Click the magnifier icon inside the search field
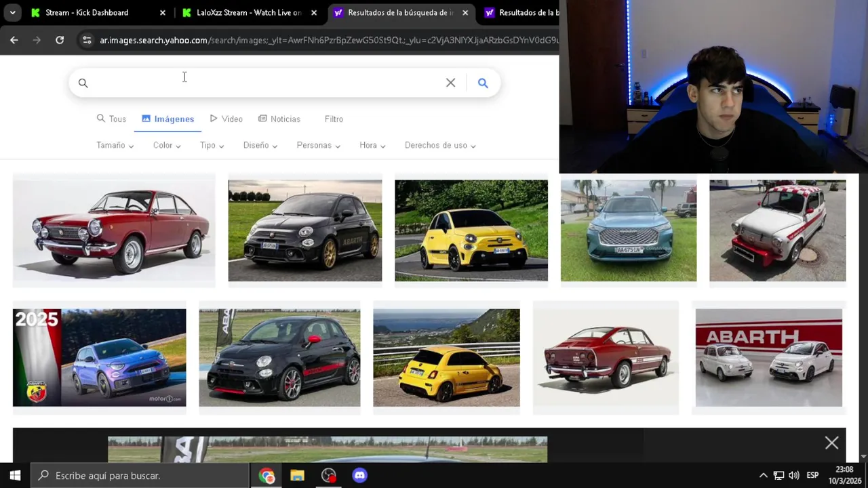Image resolution: width=868 pixels, height=488 pixels. 83,83
